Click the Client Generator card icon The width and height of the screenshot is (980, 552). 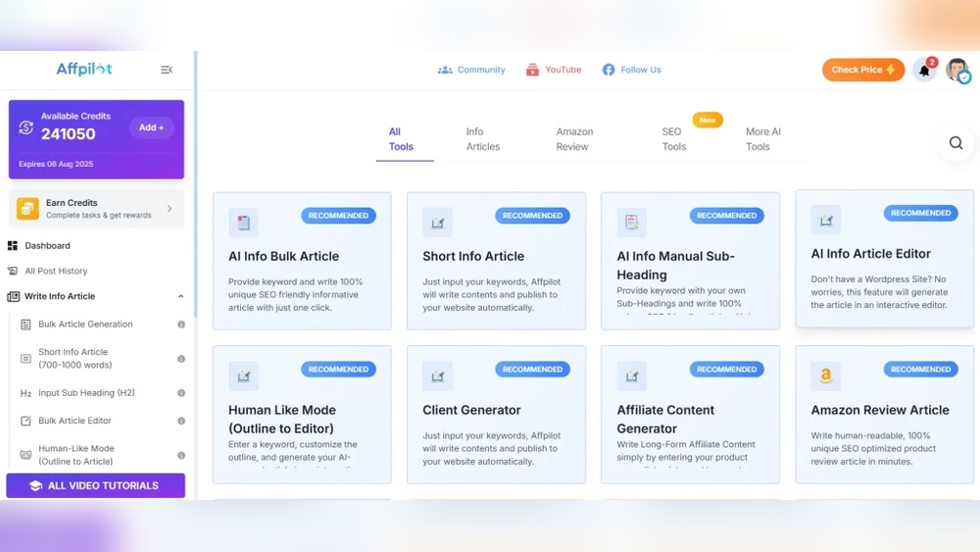point(437,376)
